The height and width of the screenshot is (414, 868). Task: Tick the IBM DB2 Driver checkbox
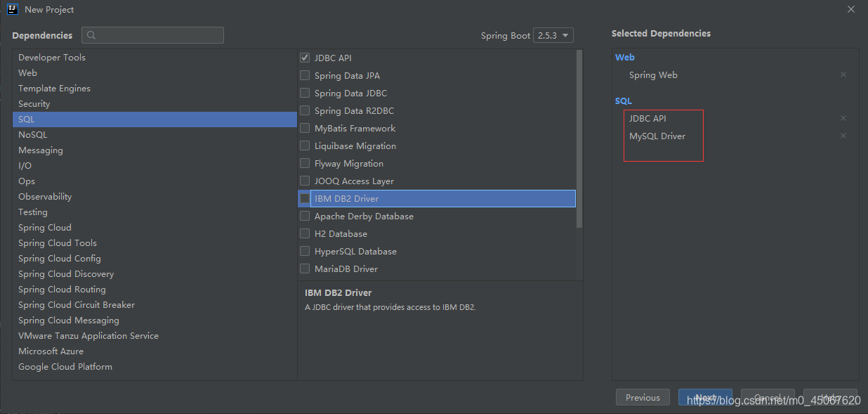pyautogui.click(x=305, y=198)
